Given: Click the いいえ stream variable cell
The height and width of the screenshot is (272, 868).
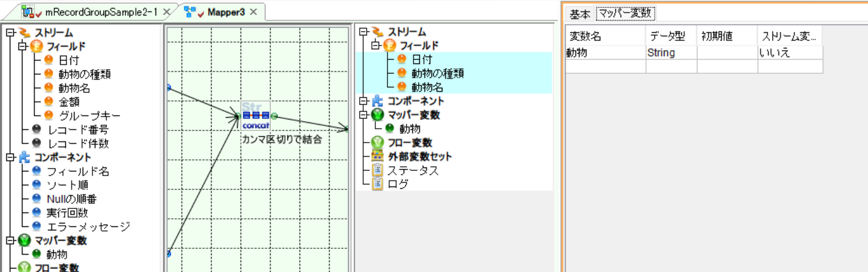Looking at the screenshot, I should [790, 53].
